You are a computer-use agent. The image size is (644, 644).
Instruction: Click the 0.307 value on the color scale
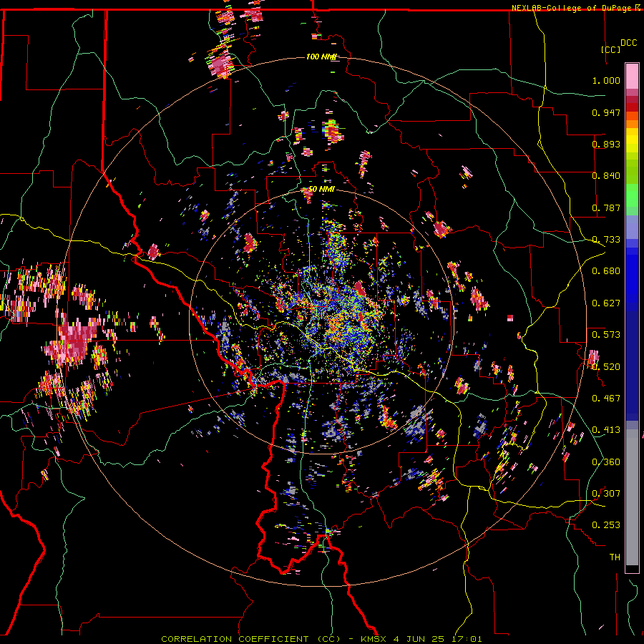606,494
